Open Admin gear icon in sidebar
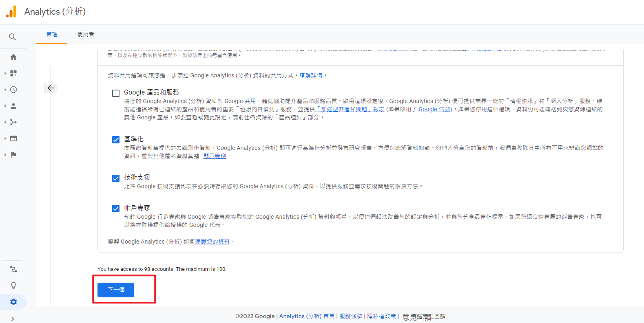Viewport: 644px width, 323px height. click(13, 302)
